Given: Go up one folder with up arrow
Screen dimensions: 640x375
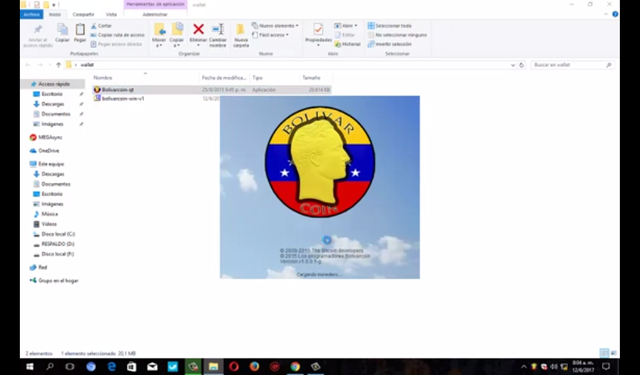Looking at the screenshot, I should tap(58, 65).
